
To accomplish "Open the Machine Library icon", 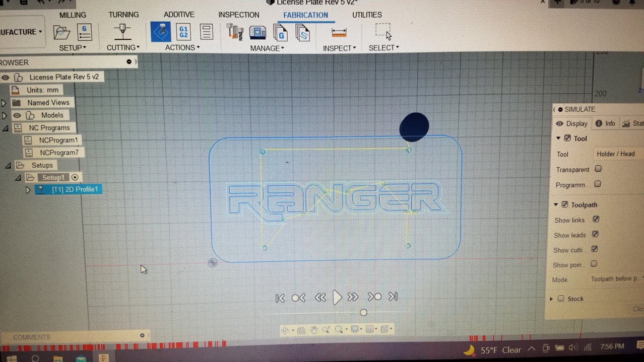I will pos(257,33).
